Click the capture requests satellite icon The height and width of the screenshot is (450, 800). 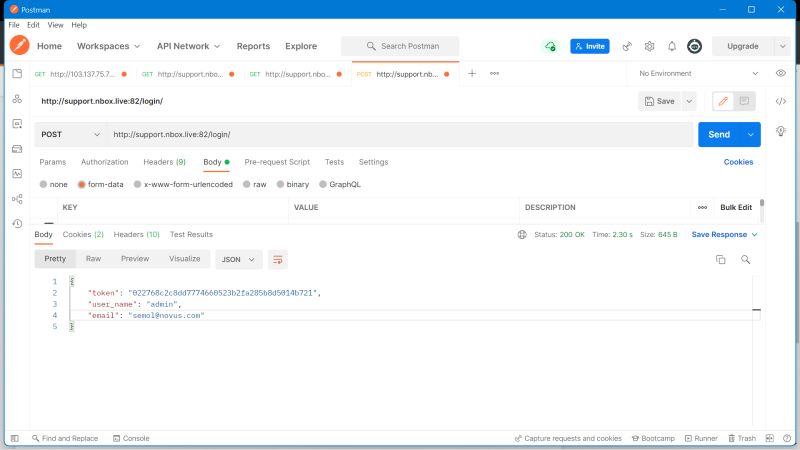click(627, 46)
